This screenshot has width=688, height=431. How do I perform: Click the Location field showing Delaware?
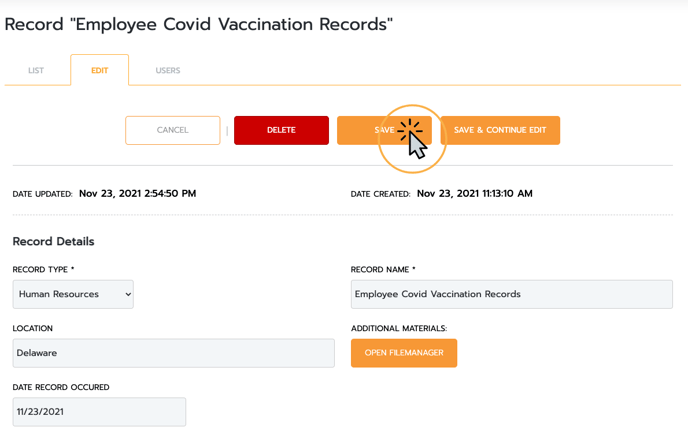(173, 353)
